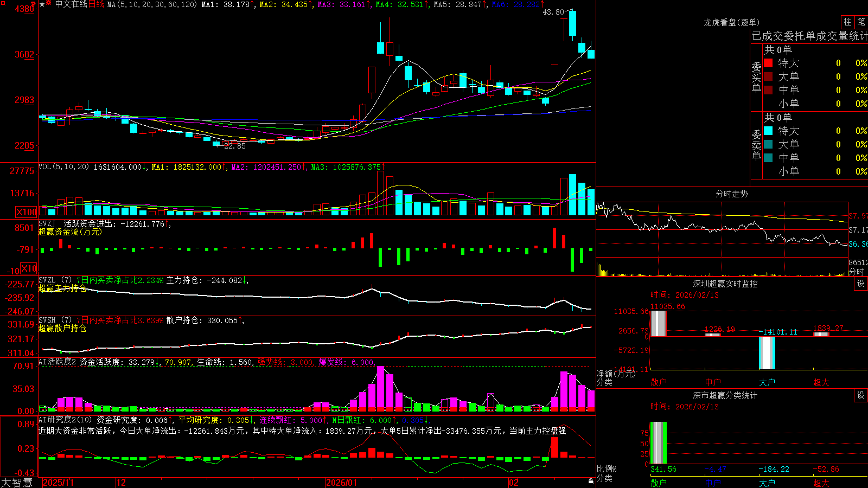Open 设 settings for 深市超赢分类统计
868x488 pixels.
(861, 395)
